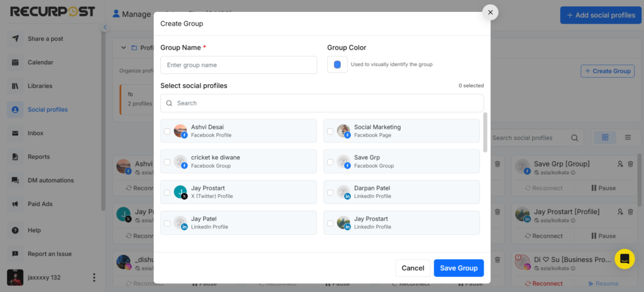Click the paper plane Share a post icon
The height and width of the screenshot is (292, 644).
click(15, 38)
